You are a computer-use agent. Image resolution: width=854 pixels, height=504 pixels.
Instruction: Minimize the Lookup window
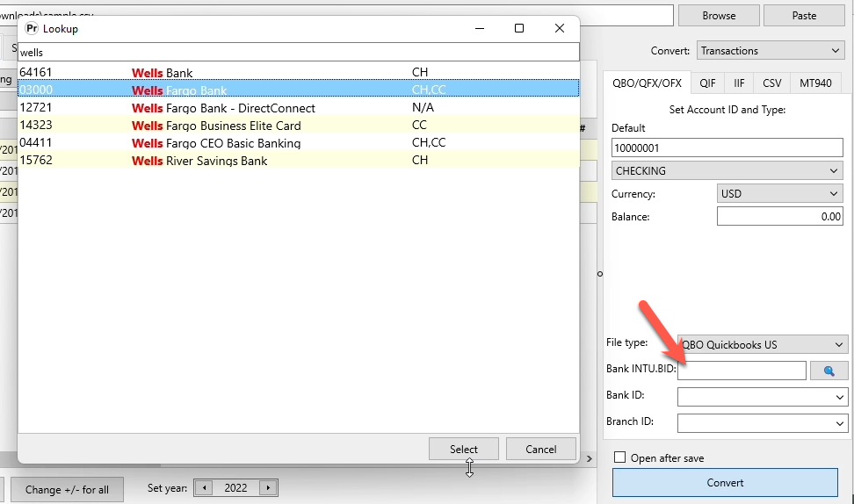pos(480,28)
